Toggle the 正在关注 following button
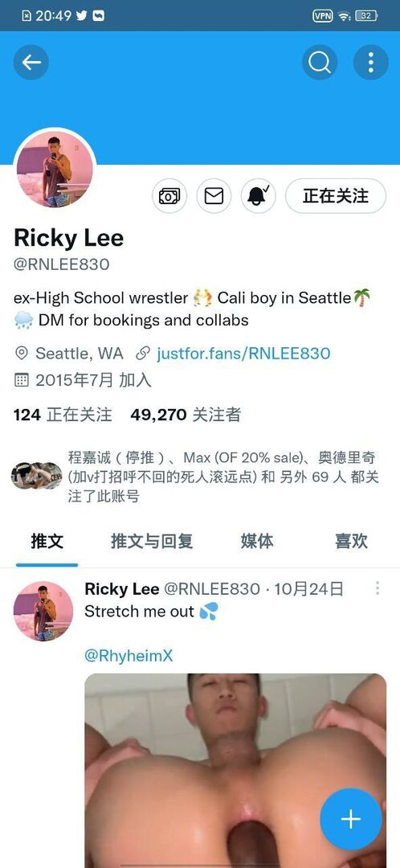The height and width of the screenshot is (868, 400). pyautogui.click(x=335, y=196)
